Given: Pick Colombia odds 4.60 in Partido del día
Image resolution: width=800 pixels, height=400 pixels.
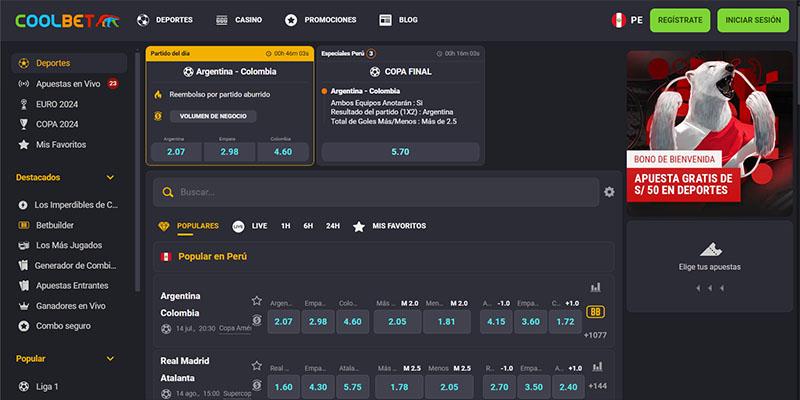Looking at the screenshot, I should (x=283, y=152).
